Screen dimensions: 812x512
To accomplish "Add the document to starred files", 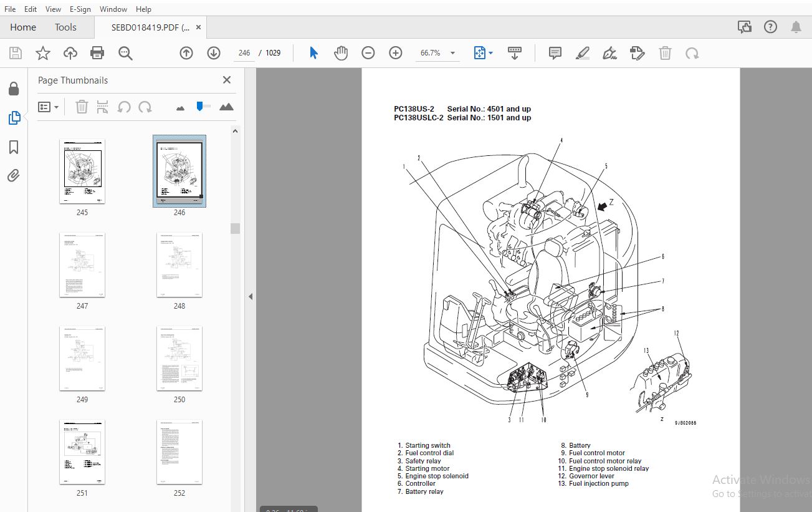I will (x=43, y=53).
